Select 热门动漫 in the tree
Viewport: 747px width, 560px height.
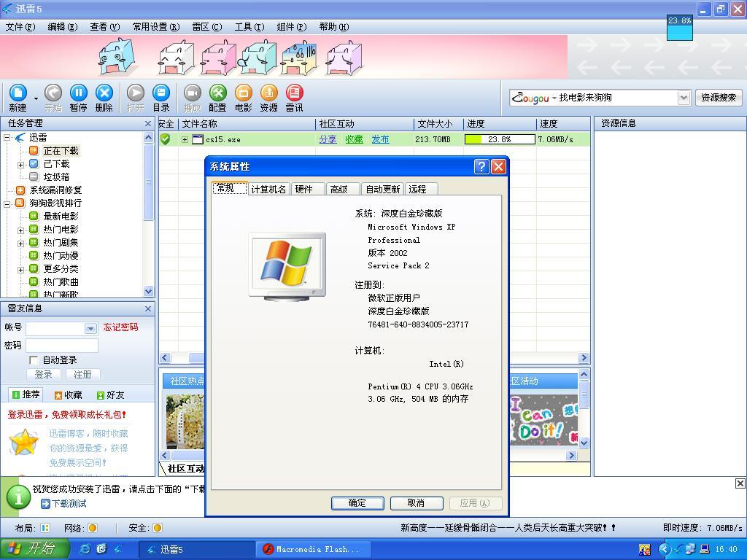61,256
